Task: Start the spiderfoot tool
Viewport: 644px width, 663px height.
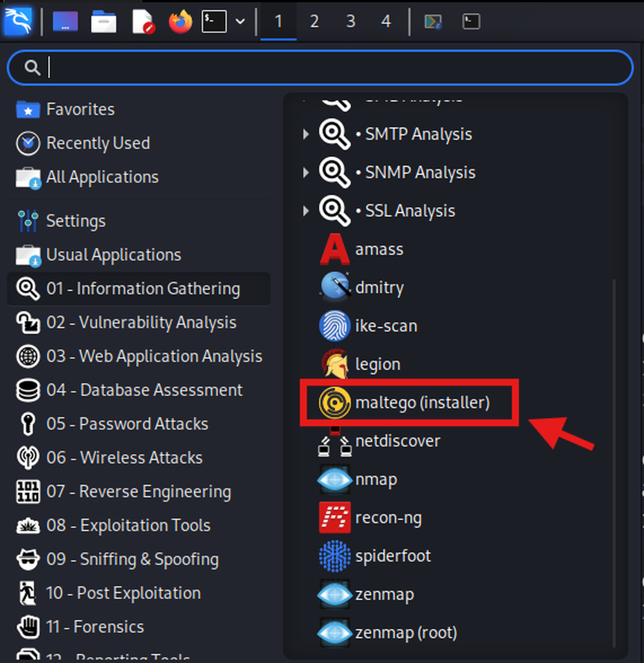Action: (393, 556)
